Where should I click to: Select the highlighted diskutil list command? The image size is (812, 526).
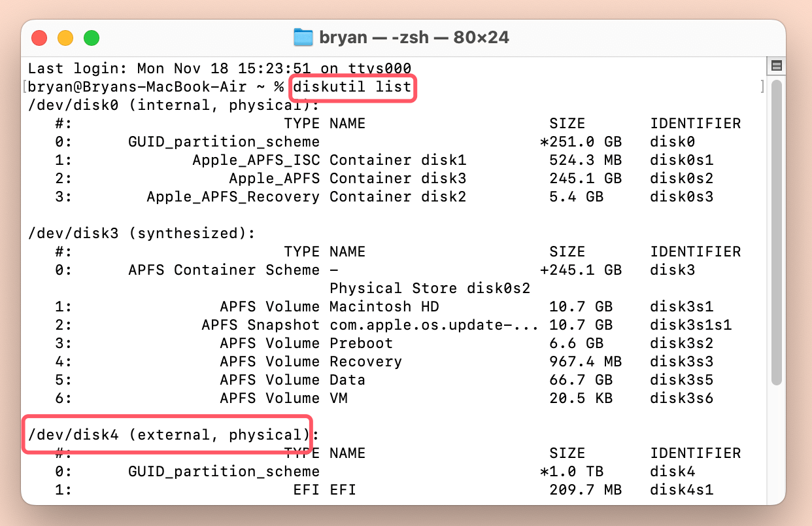(353, 87)
